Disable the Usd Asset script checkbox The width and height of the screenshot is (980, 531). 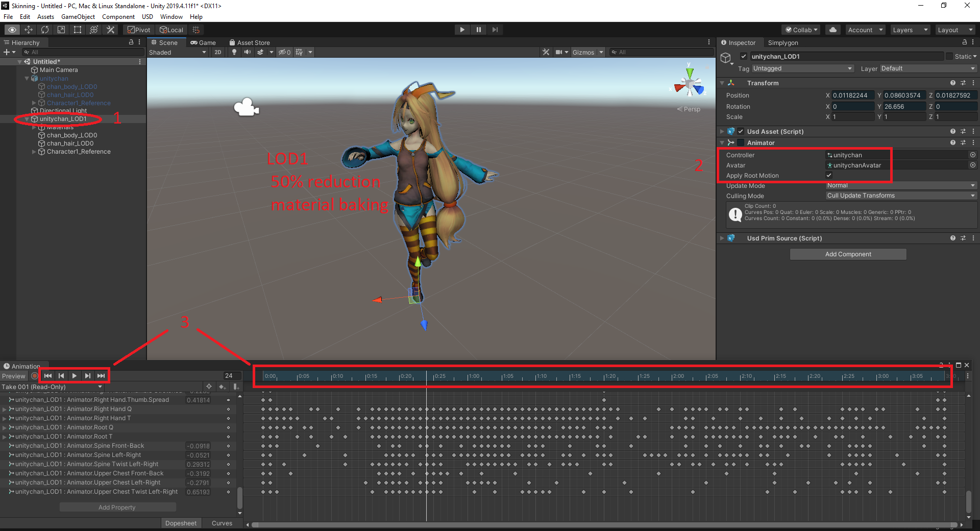pos(741,131)
